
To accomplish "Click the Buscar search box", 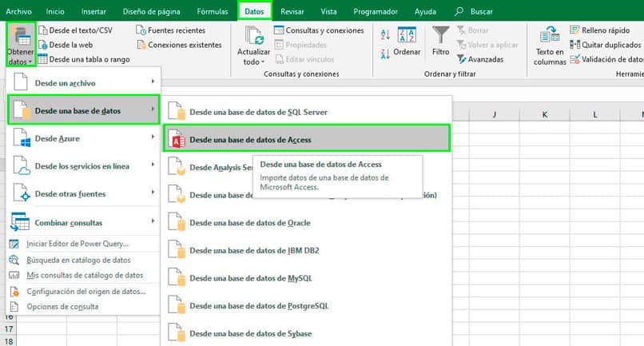I will [474, 11].
